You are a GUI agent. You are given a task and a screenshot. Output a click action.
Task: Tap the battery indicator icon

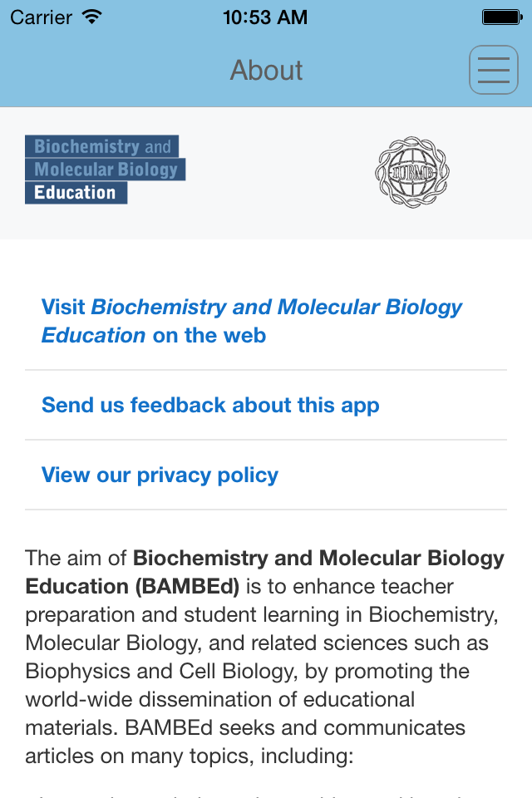[502, 17]
